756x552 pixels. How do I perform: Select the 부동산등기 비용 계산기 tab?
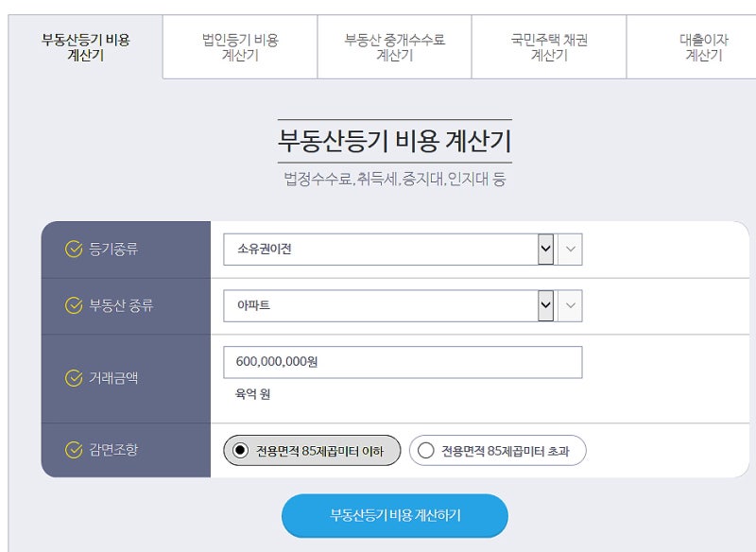[x=85, y=46]
